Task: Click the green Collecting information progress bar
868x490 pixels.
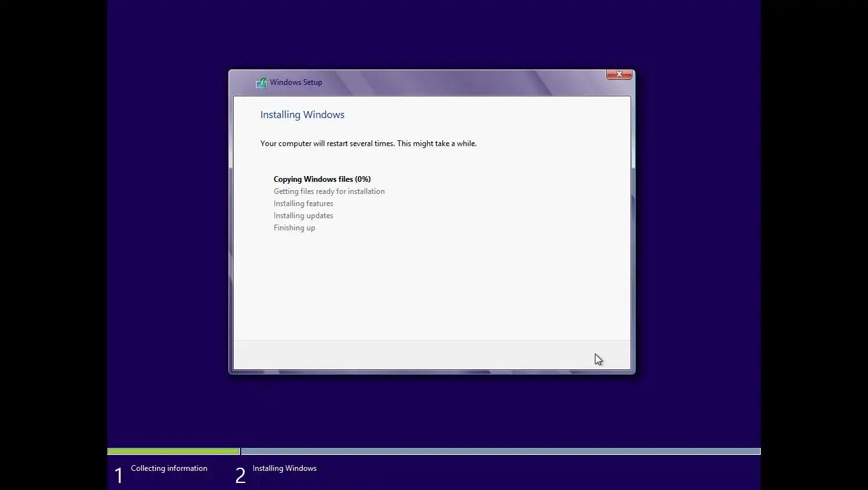Action: click(x=174, y=452)
